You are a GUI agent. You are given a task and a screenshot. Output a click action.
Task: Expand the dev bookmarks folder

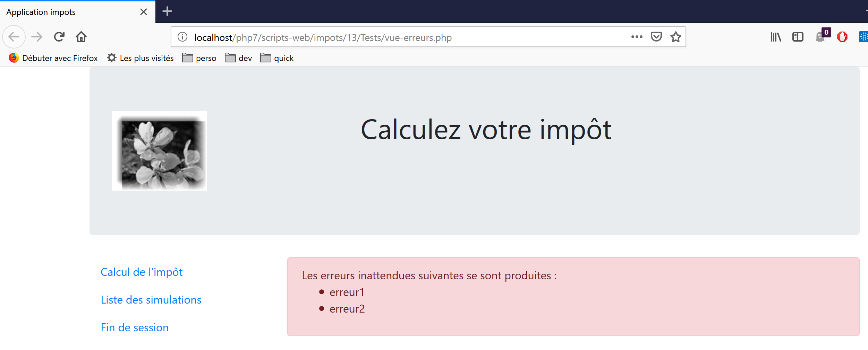pyautogui.click(x=239, y=58)
